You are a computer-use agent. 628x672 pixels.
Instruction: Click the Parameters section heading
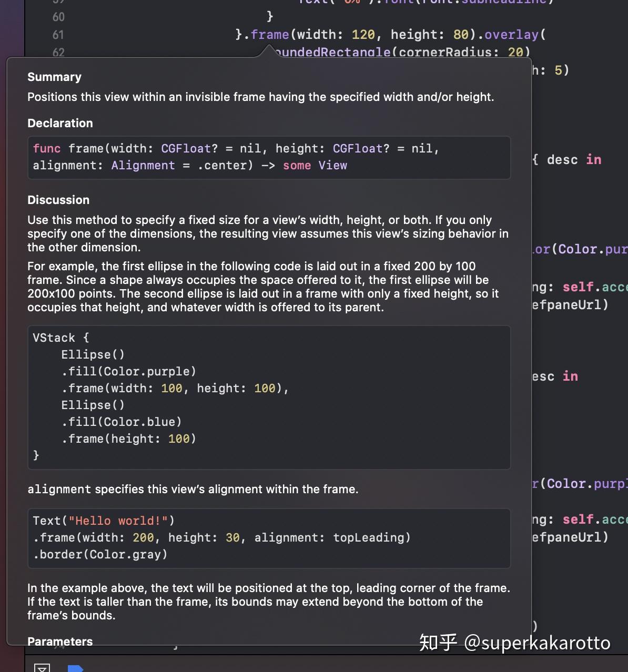[59, 642]
